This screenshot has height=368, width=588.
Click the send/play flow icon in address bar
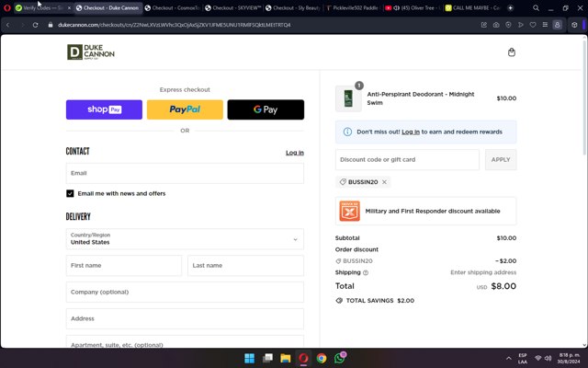pos(521,25)
